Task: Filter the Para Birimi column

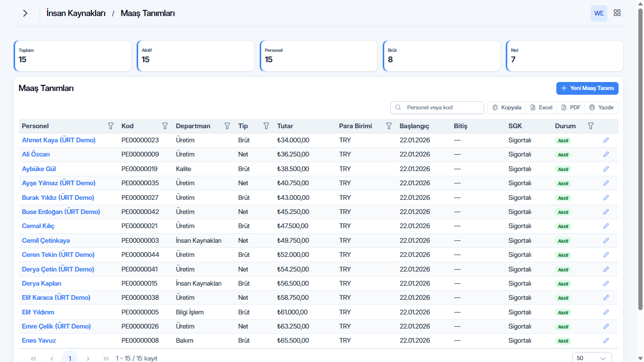Action: tap(389, 126)
